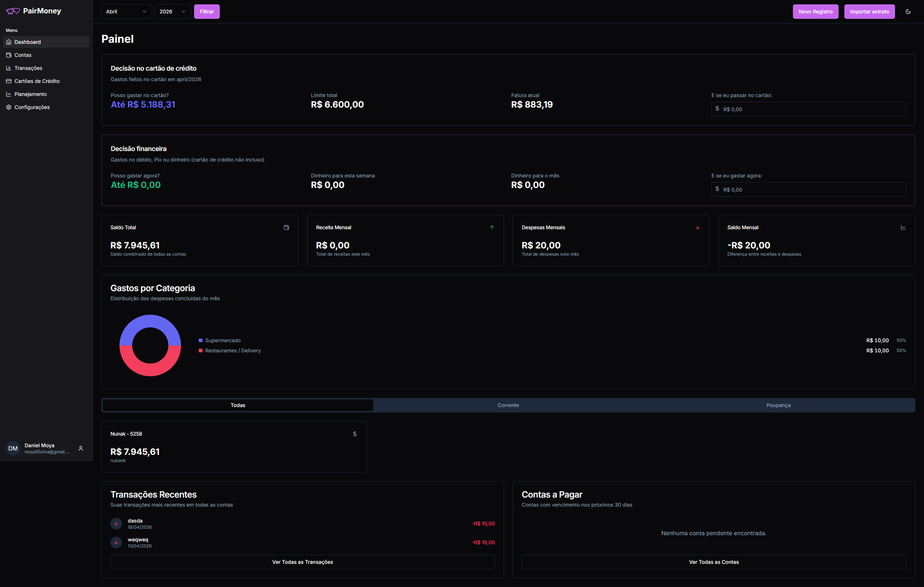Navigate to Planejamento in the sidebar
Viewport: 924px width, 587px height.
coord(46,94)
